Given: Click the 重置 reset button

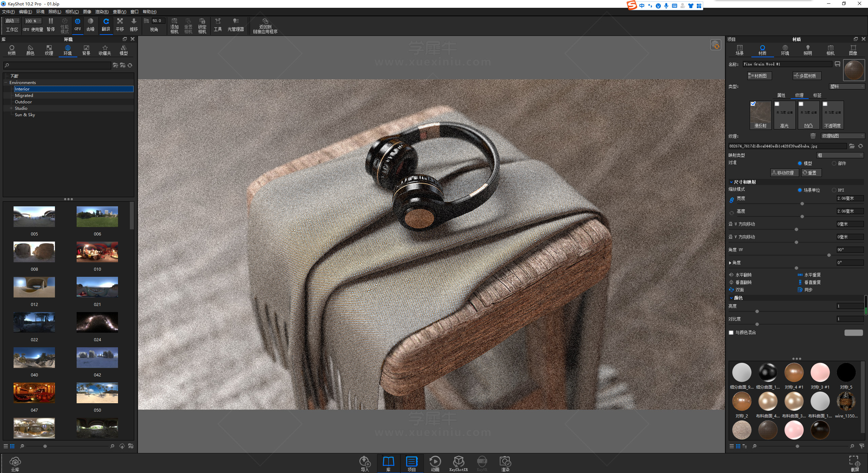Looking at the screenshot, I should coord(811,173).
